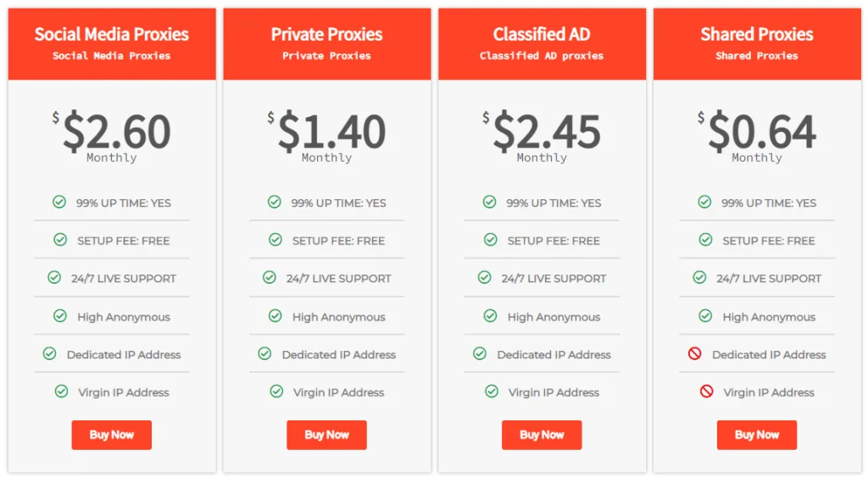868x483 pixels.
Task: Click check icon next to Shared Proxies High Anonymous
Action: pyautogui.click(x=705, y=316)
